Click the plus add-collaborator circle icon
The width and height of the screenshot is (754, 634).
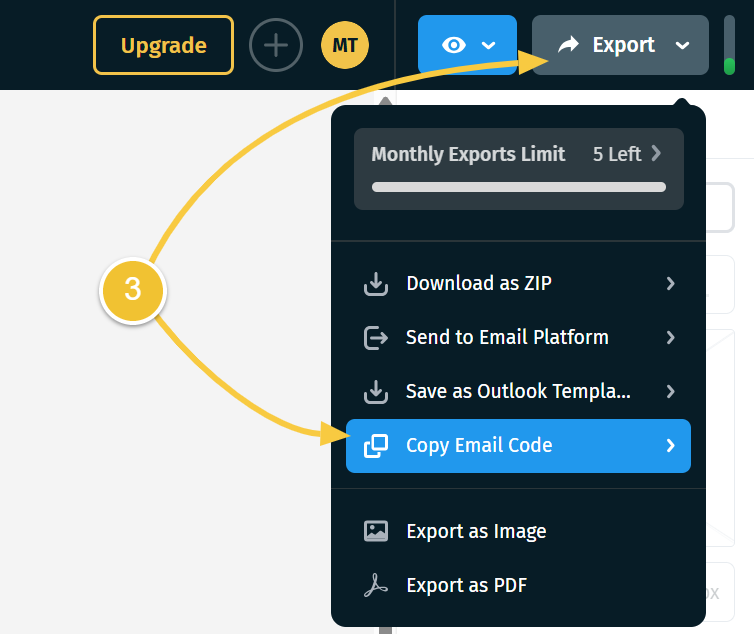276,45
